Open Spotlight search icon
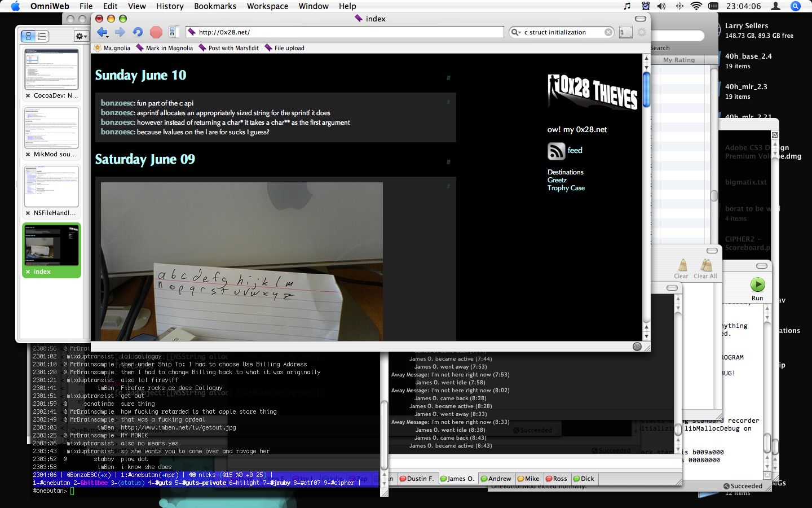 [x=796, y=6]
